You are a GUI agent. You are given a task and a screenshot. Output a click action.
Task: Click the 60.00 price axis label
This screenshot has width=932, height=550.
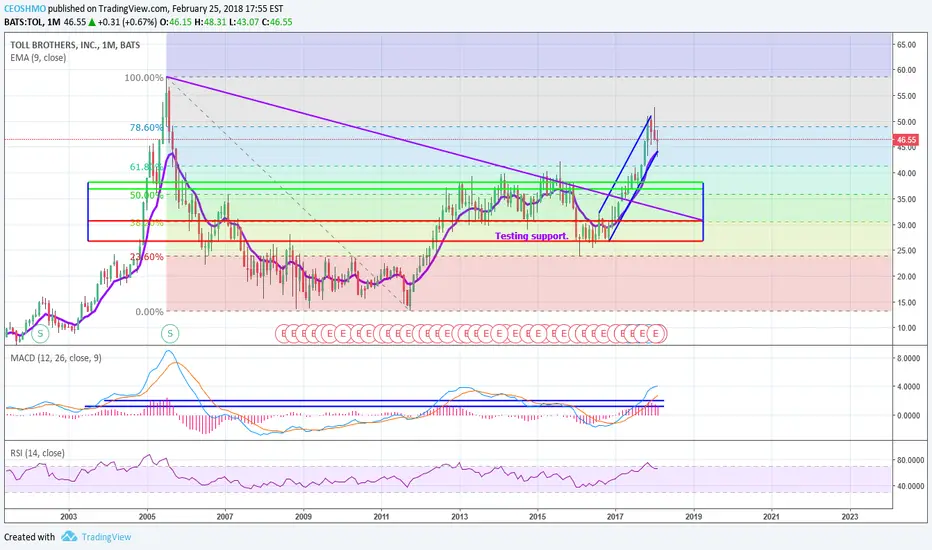coord(906,70)
